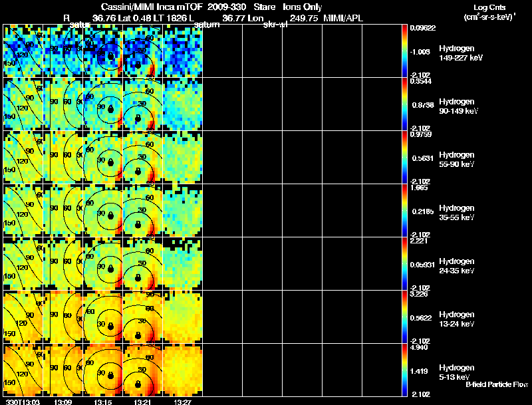This screenshot has height=405, width=532.
Task: Click the 'B-field Particle Flow' caption
Action: click(497, 384)
